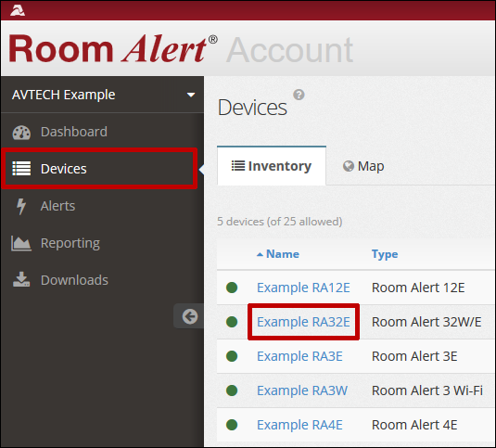The width and height of the screenshot is (496, 448).
Task: Open the Example RA32E device link
Action: [x=303, y=322]
